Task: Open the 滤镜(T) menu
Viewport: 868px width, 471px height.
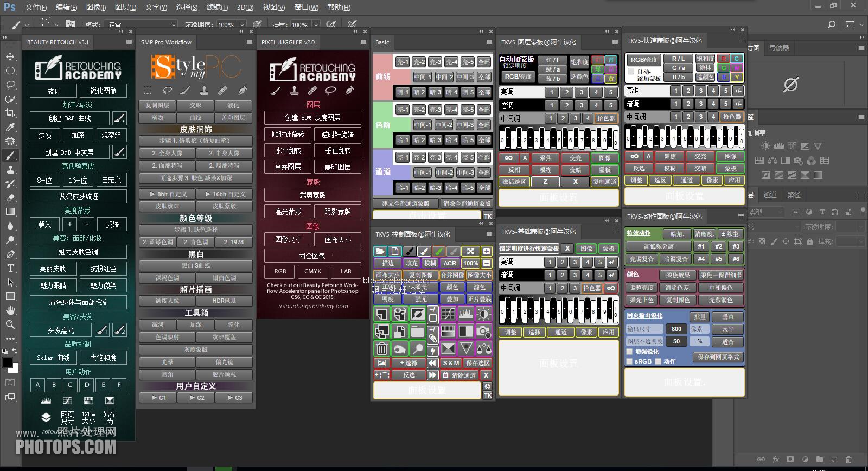Action: pyautogui.click(x=217, y=7)
